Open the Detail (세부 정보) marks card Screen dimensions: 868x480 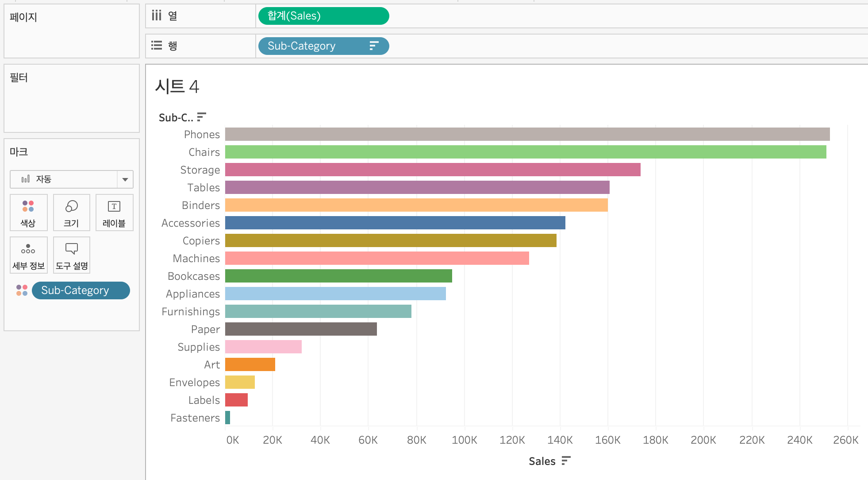[x=28, y=255]
